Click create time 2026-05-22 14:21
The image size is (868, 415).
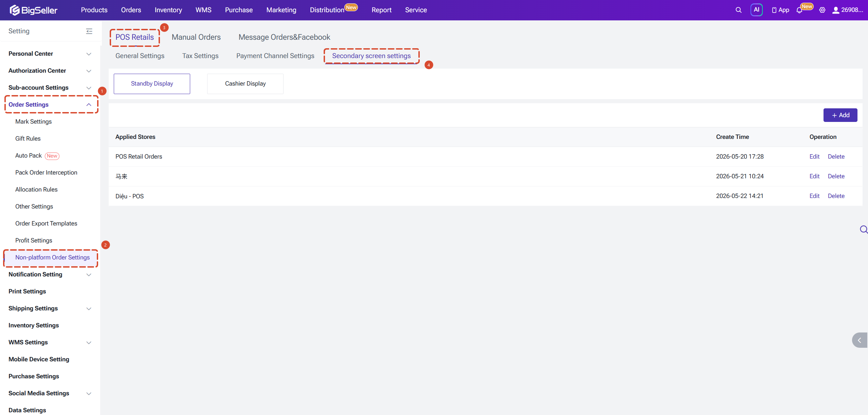tap(740, 196)
